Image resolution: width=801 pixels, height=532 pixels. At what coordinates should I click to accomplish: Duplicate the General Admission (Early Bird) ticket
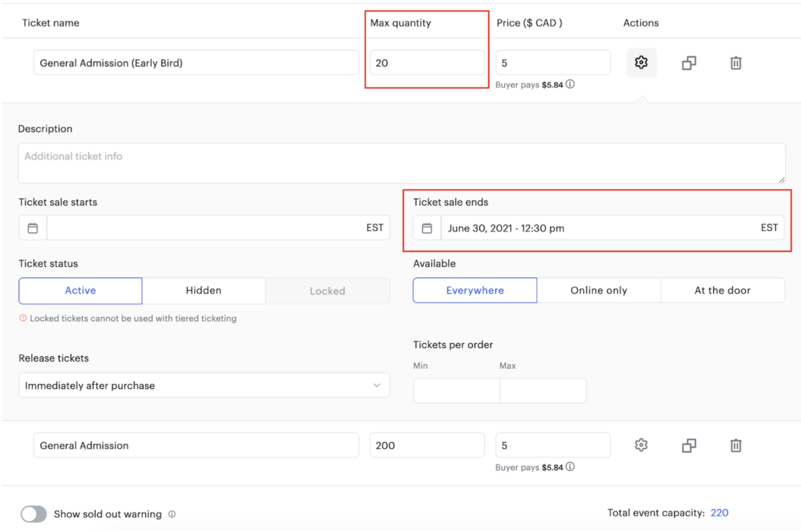tap(688, 62)
